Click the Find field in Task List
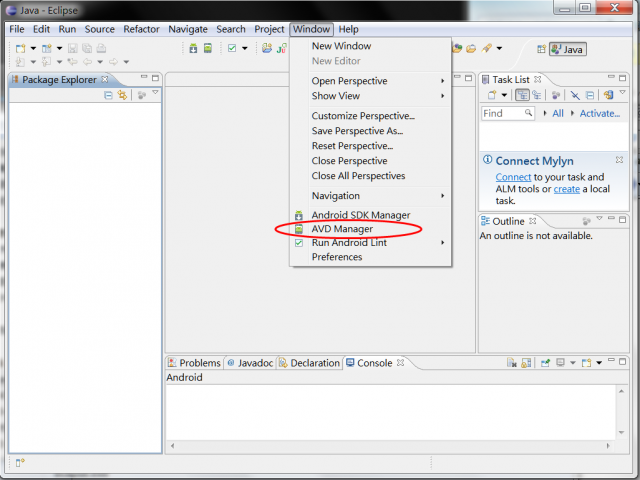The height and width of the screenshot is (480, 640). point(508,113)
